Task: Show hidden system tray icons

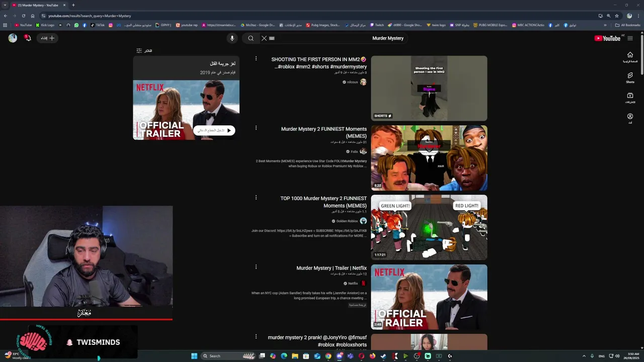Action: click(x=584, y=356)
